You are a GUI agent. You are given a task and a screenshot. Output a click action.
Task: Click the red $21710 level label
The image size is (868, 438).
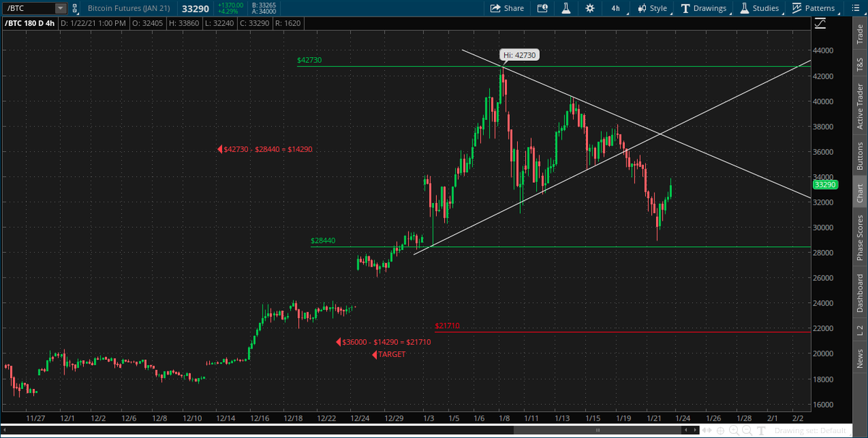(x=448, y=326)
